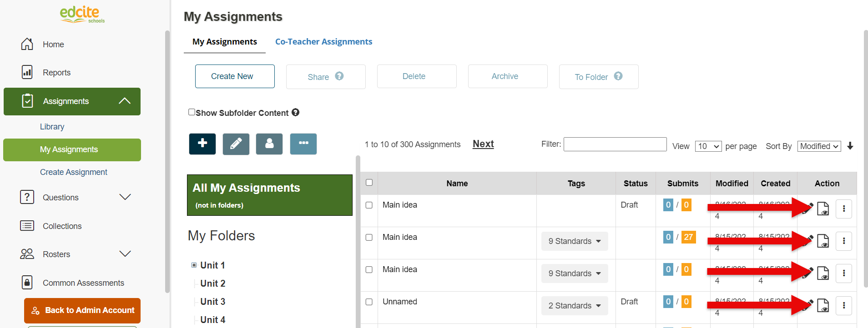Viewport: 868px width, 328px height.
Task: Preview the first Main idea assignment
Action: point(823,209)
